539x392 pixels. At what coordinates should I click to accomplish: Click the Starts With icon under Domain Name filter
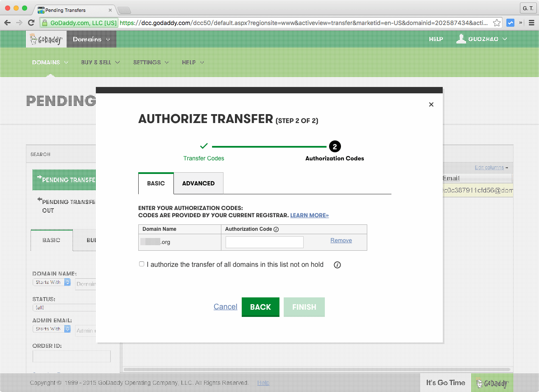[x=67, y=282]
